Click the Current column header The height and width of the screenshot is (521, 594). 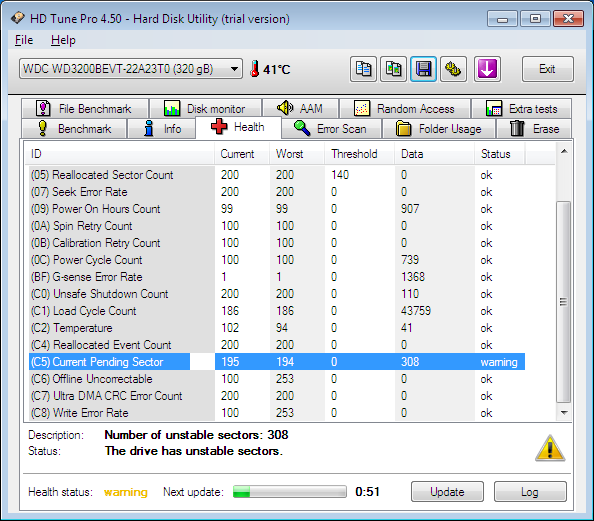(x=242, y=154)
